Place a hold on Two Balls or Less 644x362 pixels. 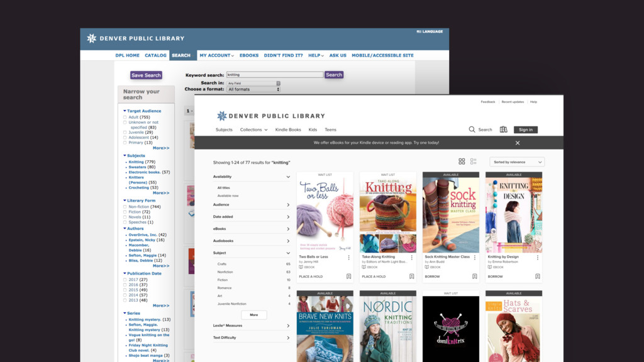click(x=311, y=277)
